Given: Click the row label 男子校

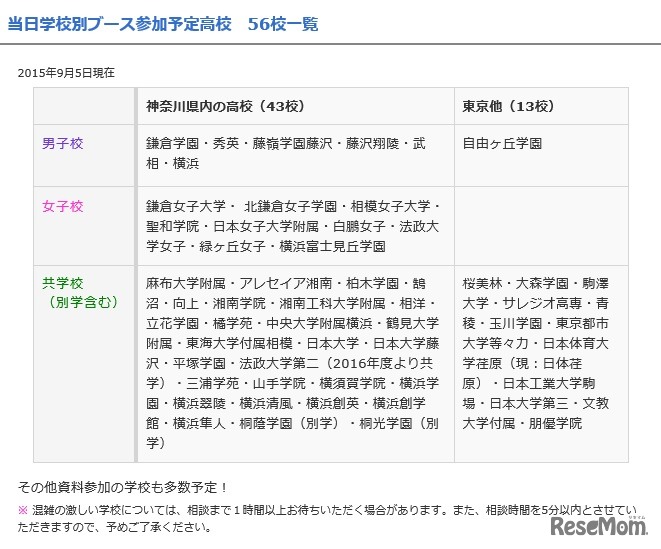Looking at the screenshot, I should [x=63, y=143].
